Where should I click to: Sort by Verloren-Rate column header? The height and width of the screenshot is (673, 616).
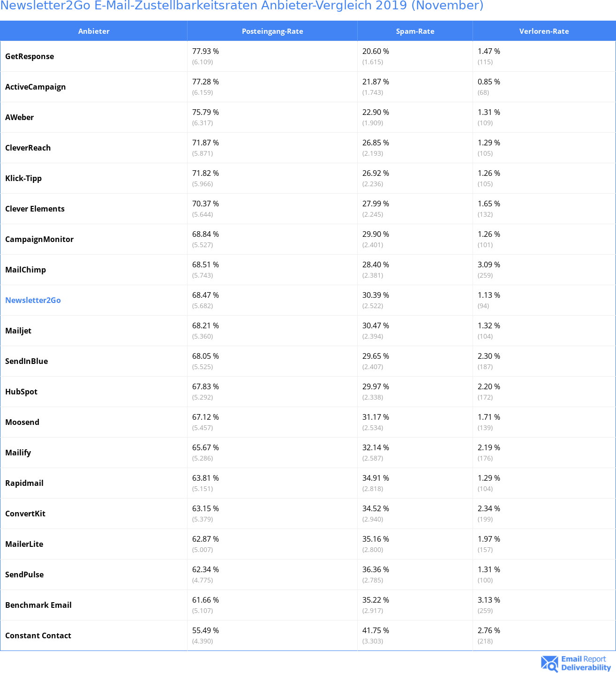point(544,31)
